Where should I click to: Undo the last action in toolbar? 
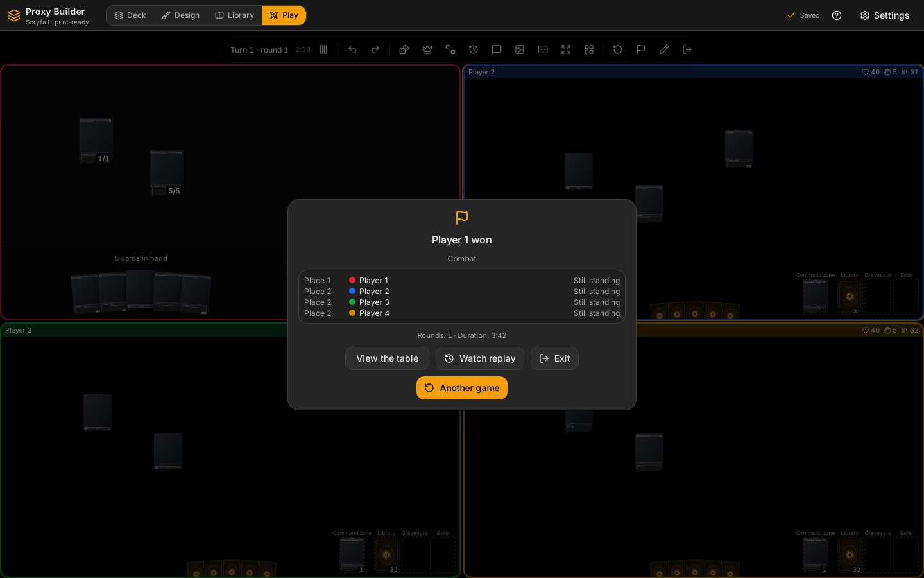point(352,49)
